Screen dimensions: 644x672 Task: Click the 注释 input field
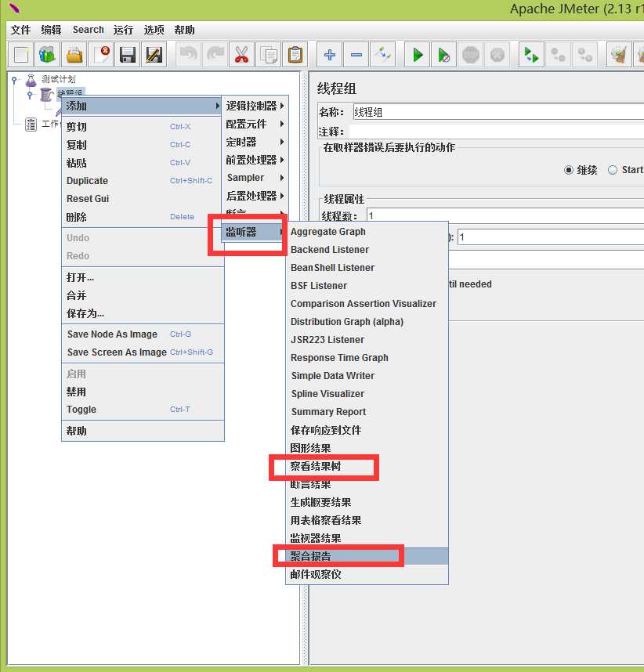tap(497, 131)
